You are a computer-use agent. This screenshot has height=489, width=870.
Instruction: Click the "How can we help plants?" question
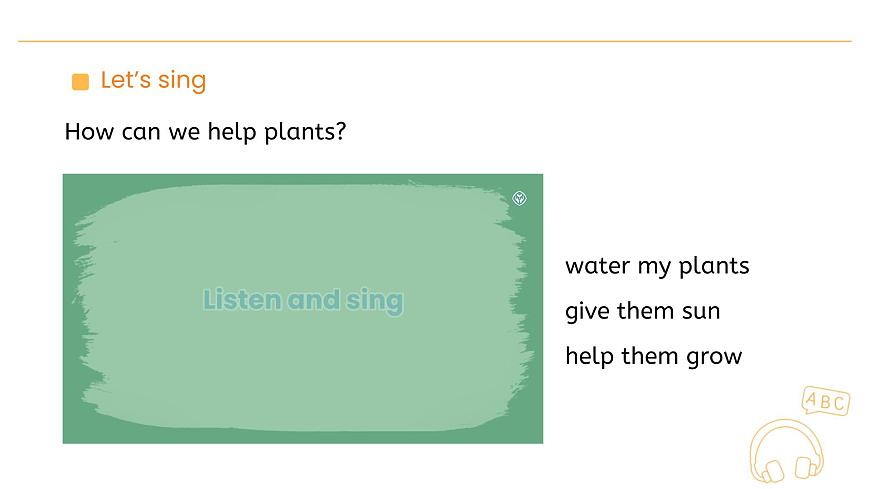pyautogui.click(x=205, y=132)
